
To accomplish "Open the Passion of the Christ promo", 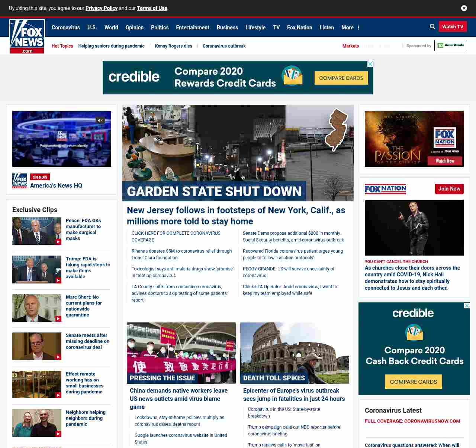I will [x=414, y=139].
